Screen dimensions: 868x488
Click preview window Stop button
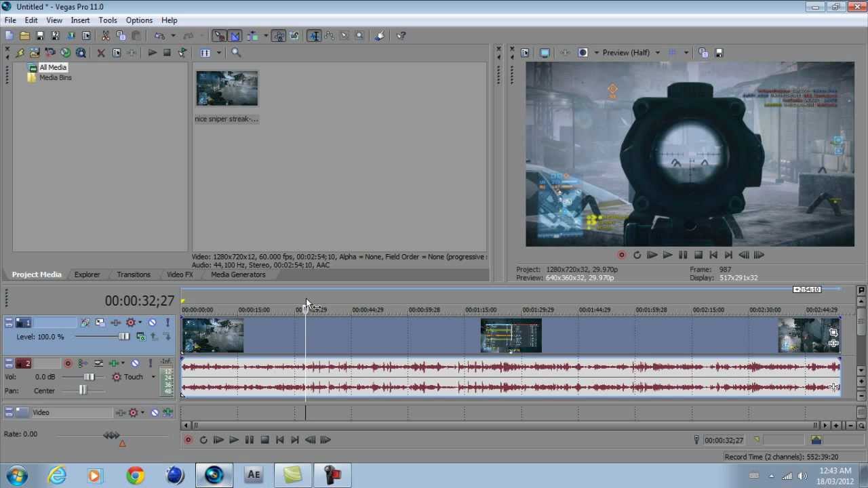coord(698,255)
